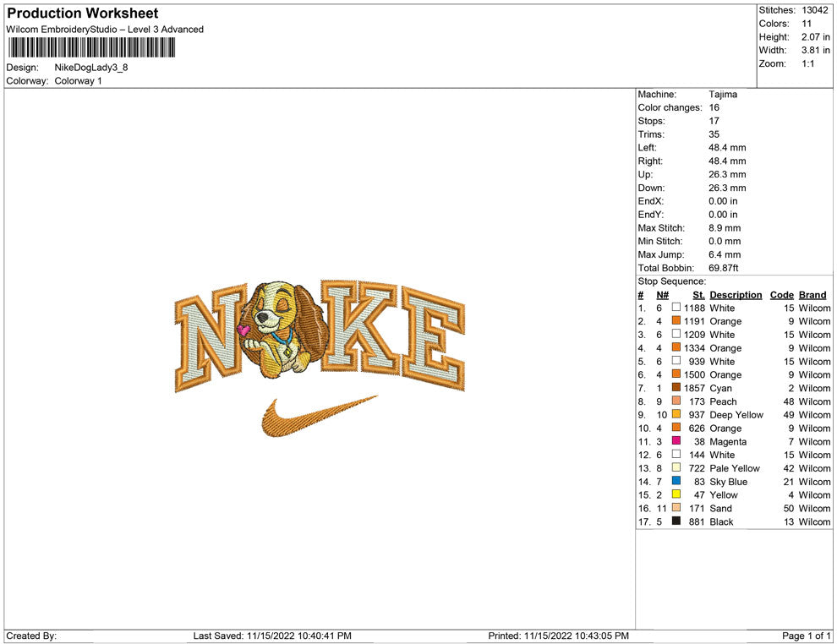Click the orange swatch in stop 2
The image size is (837, 644).
(676, 320)
